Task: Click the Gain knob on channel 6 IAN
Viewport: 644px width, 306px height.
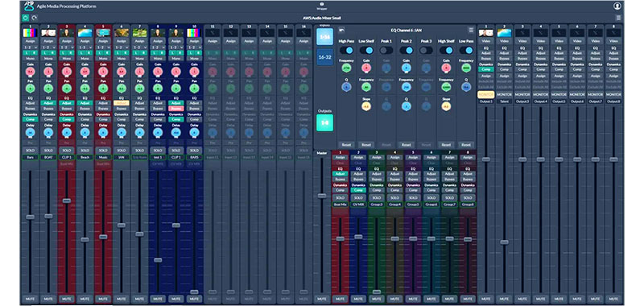Action: [121, 72]
